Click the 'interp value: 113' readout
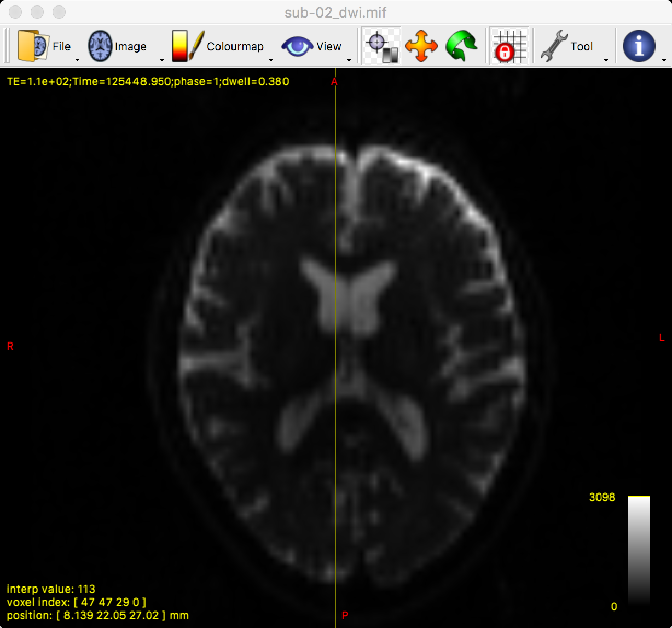 pos(51,589)
